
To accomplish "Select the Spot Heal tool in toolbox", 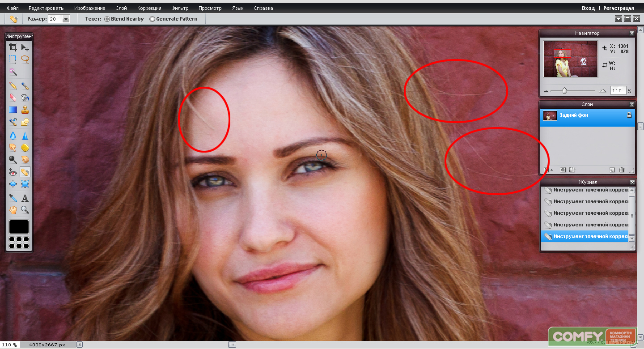I will tap(25, 171).
